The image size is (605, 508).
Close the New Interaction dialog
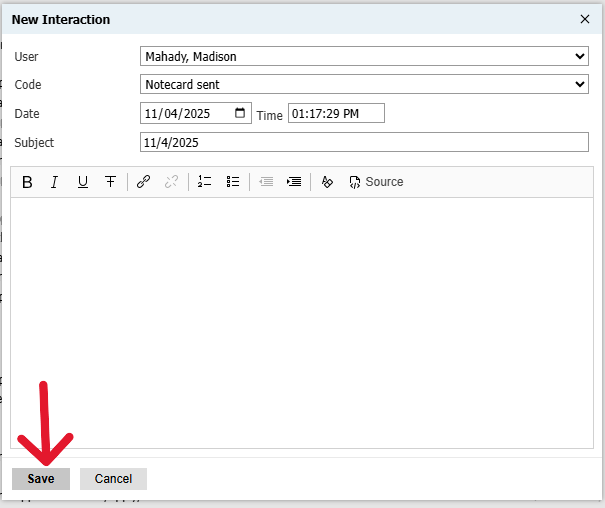pyautogui.click(x=585, y=19)
